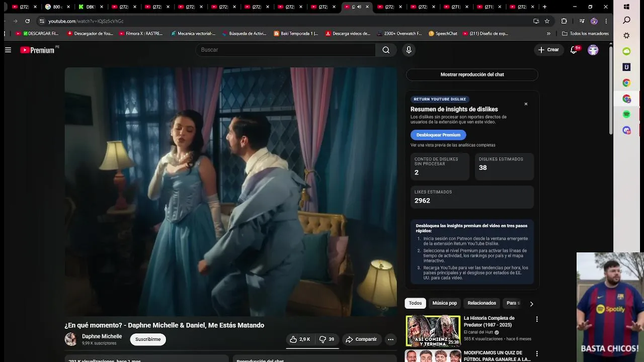The width and height of the screenshot is (644, 362).
Task: Click the page vertical scrollbar
Action: 611,89
